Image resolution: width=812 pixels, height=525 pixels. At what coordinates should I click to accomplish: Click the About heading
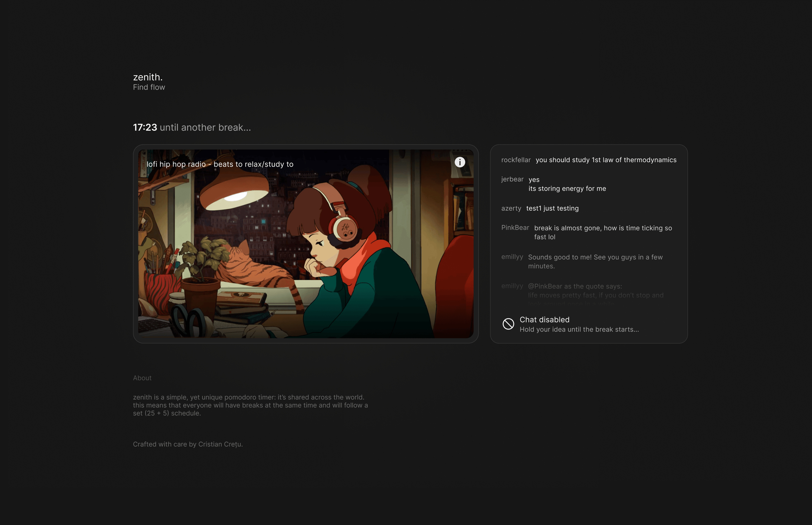142,378
